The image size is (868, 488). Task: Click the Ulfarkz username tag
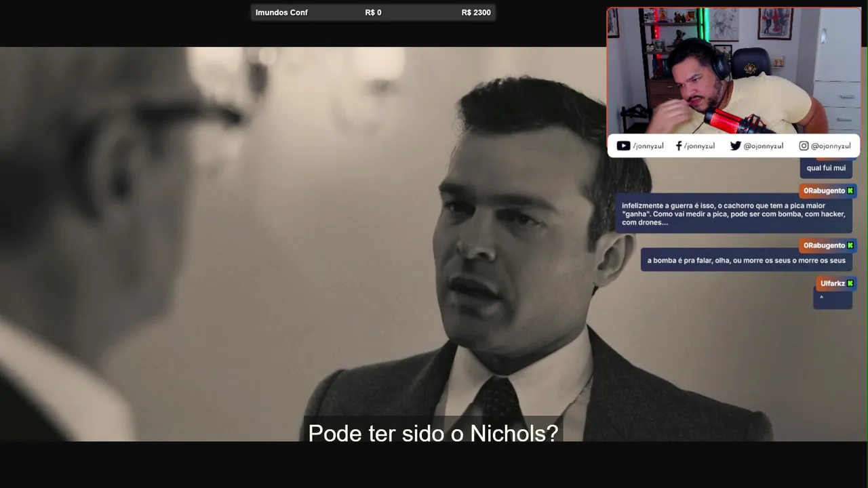point(832,283)
